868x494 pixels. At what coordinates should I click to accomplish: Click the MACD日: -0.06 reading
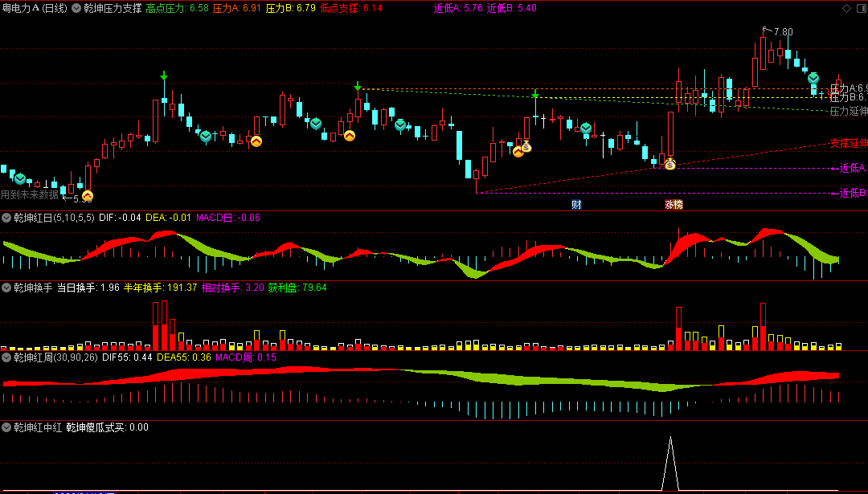pos(228,218)
